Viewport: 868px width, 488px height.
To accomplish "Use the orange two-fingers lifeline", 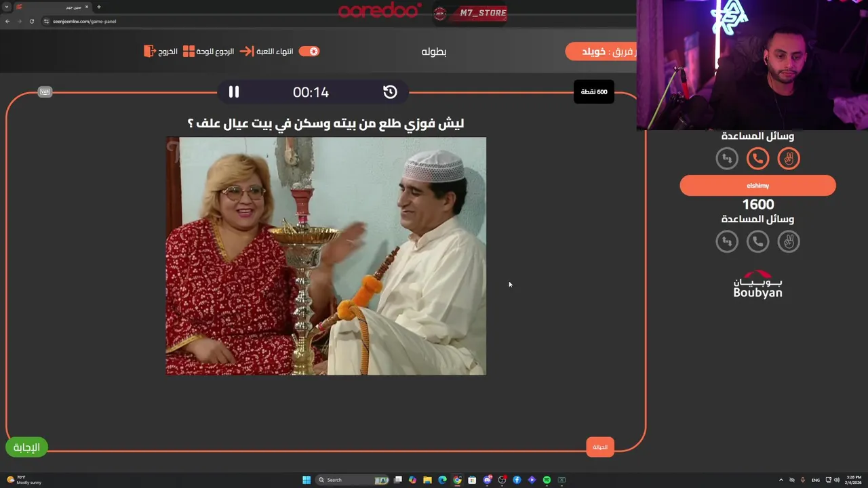I will coord(789,159).
